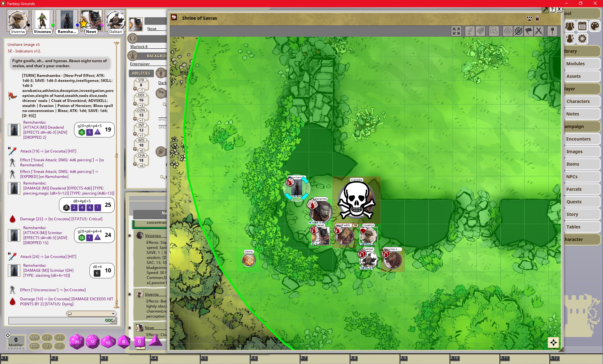
Task: Open the Characters sidebar entry
Action: point(582,101)
